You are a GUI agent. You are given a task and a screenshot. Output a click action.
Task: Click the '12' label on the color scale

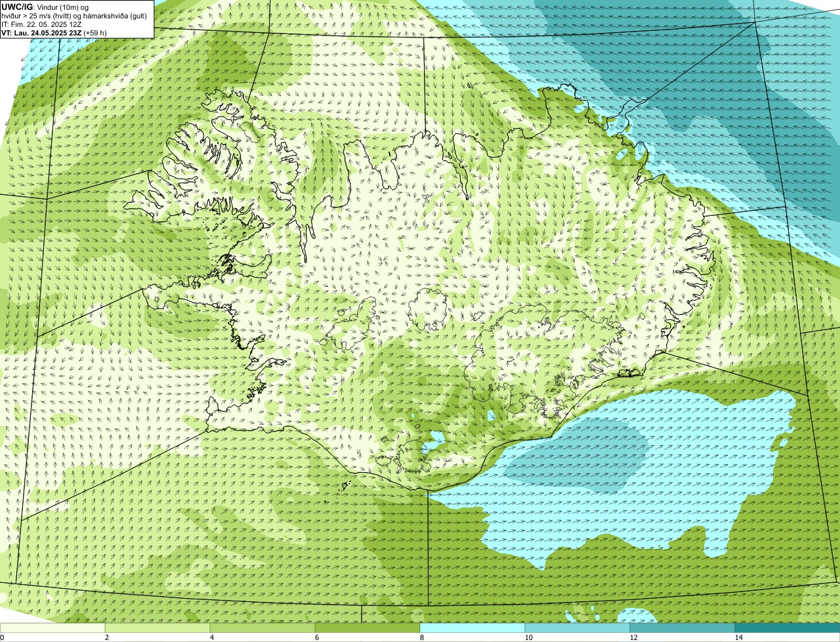pos(633,637)
